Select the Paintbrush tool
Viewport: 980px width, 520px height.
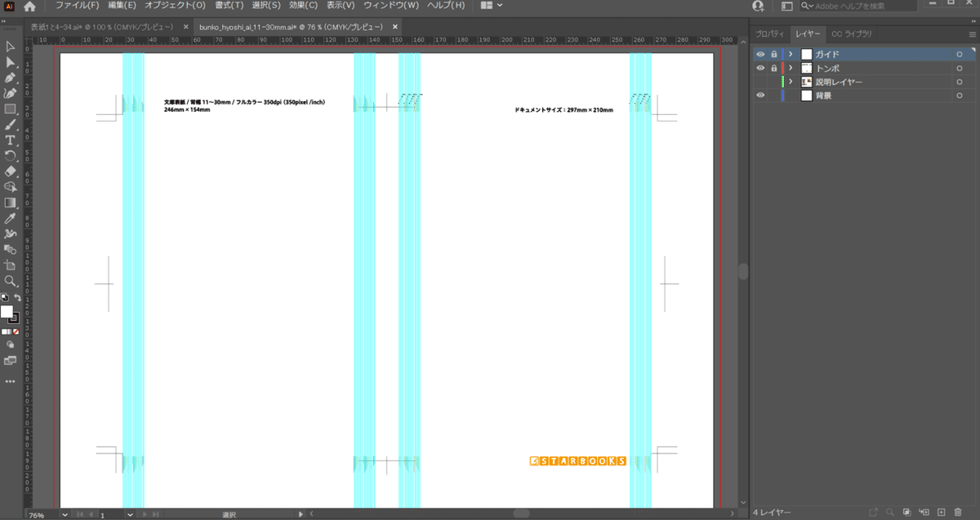(10, 125)
